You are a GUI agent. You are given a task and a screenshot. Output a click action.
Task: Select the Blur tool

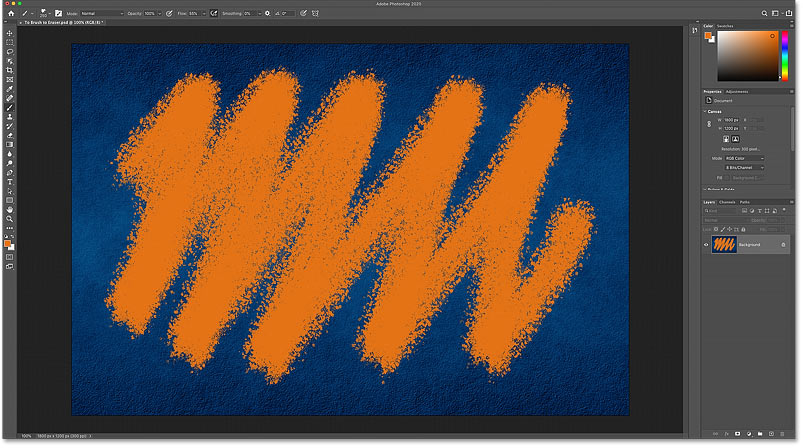point(10,154)
